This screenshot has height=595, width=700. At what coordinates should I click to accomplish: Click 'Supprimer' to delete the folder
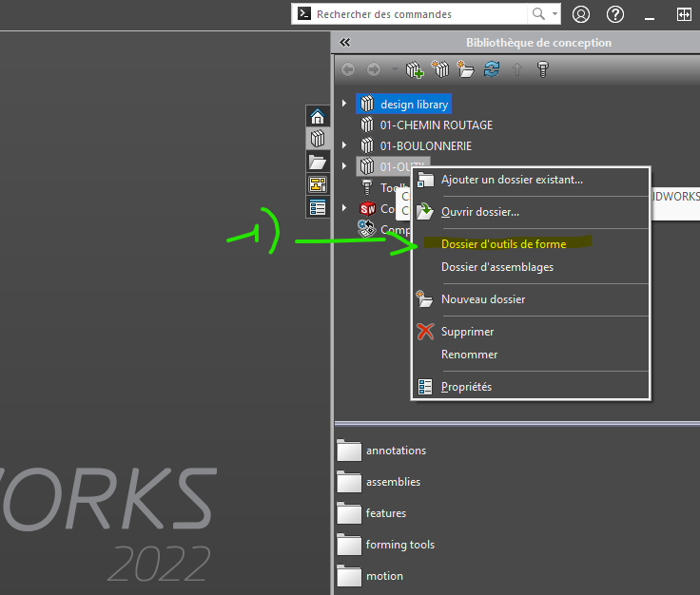(467, 332)
